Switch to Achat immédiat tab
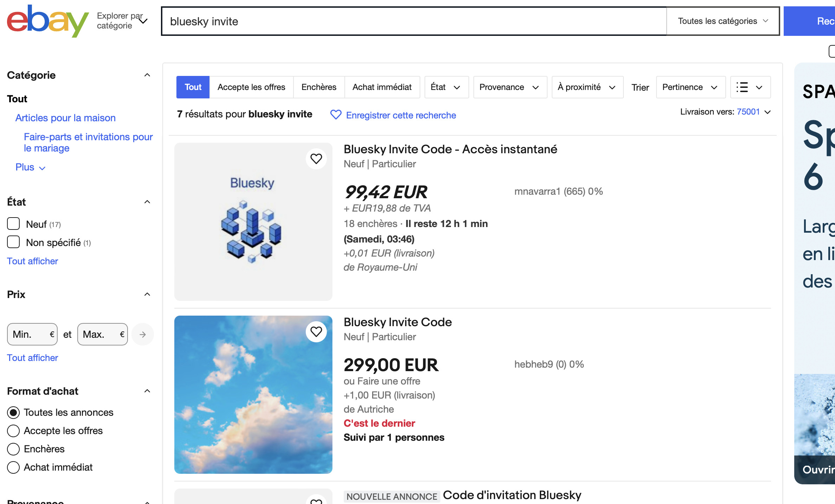Screen dimensions: 835x504 (382, 87)
